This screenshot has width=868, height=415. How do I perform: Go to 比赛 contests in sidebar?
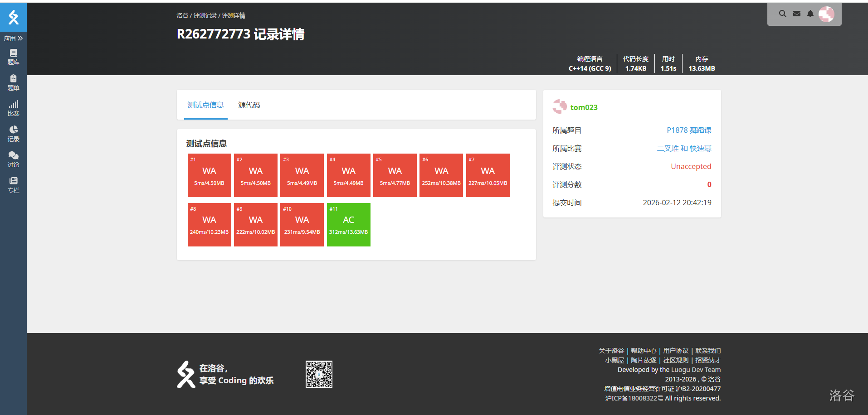tap(13, 108)
